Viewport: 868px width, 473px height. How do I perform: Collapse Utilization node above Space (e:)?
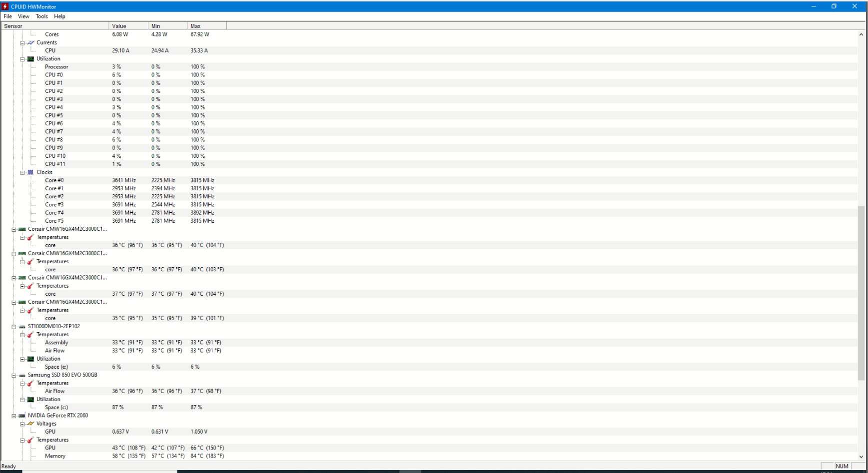[22, 359]
